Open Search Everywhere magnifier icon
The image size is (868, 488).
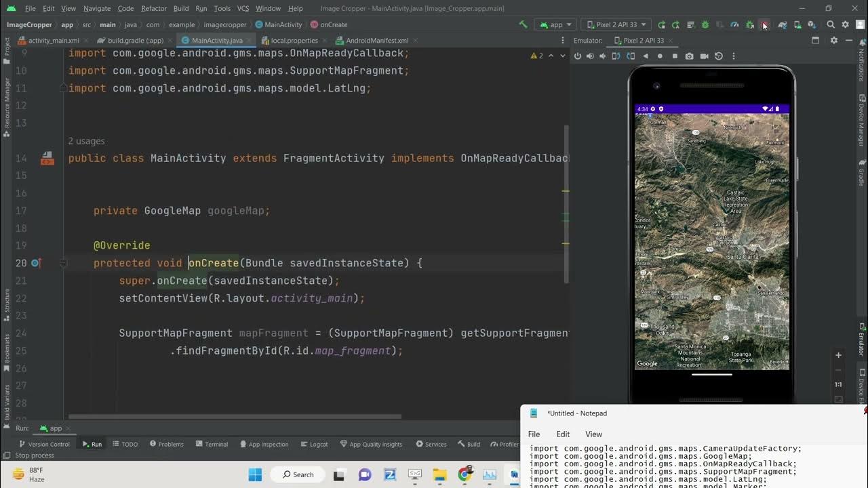831,24
